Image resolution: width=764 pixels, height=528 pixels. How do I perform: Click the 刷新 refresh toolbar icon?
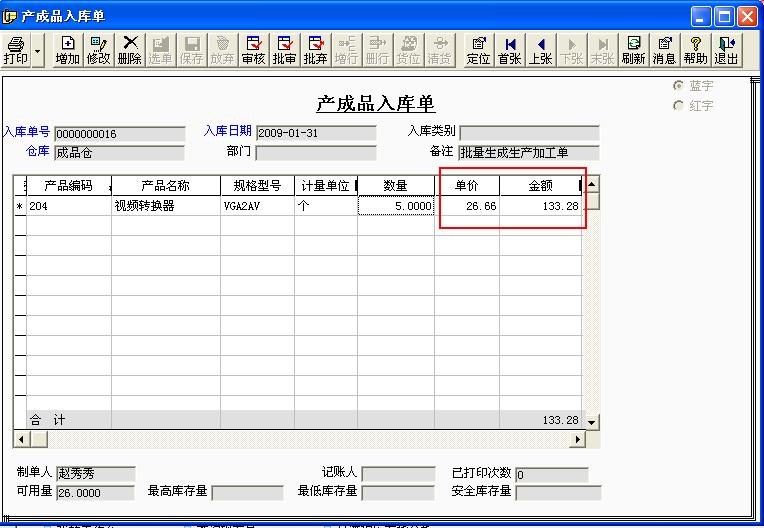[x=633, y=50]
